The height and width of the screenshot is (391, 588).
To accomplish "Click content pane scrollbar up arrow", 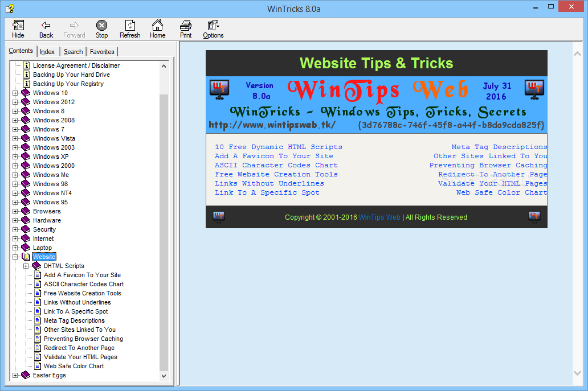I will click(578, 54).
